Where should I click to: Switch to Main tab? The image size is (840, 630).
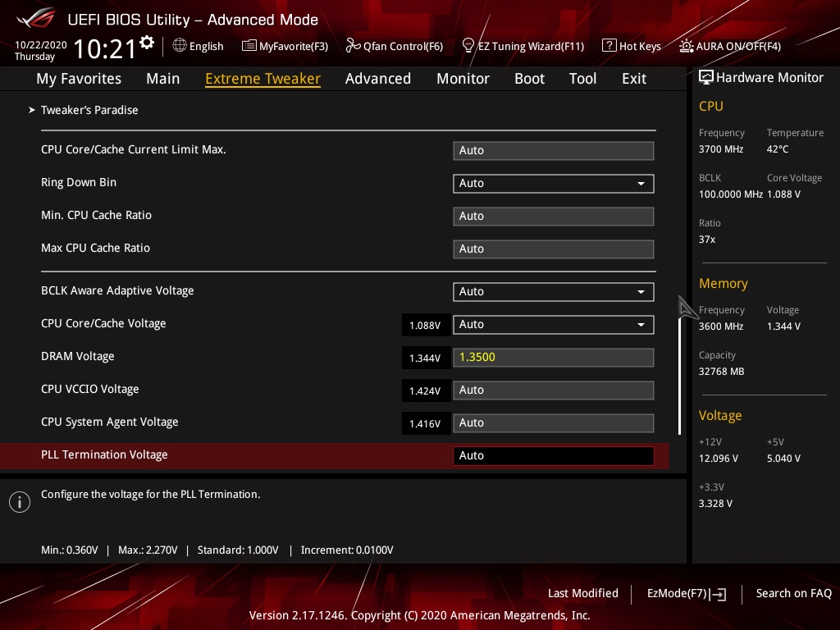163,79
